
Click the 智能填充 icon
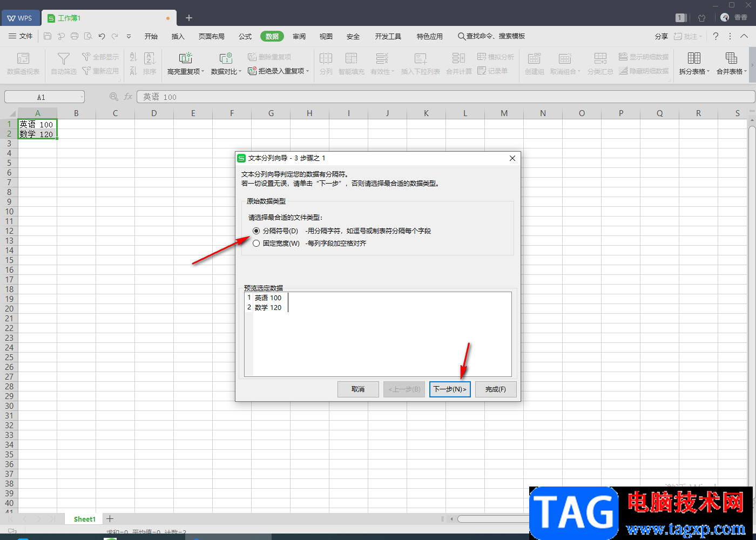(x=352, y=58)
